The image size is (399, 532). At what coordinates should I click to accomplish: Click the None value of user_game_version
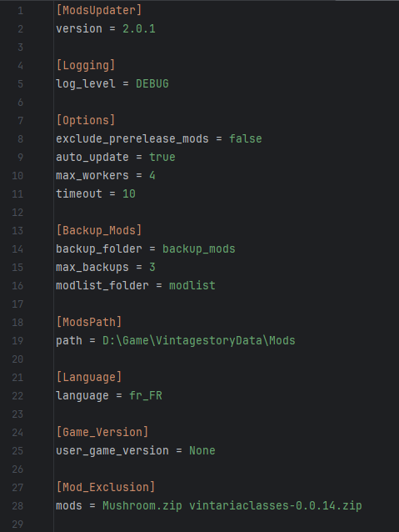(202, 450)
